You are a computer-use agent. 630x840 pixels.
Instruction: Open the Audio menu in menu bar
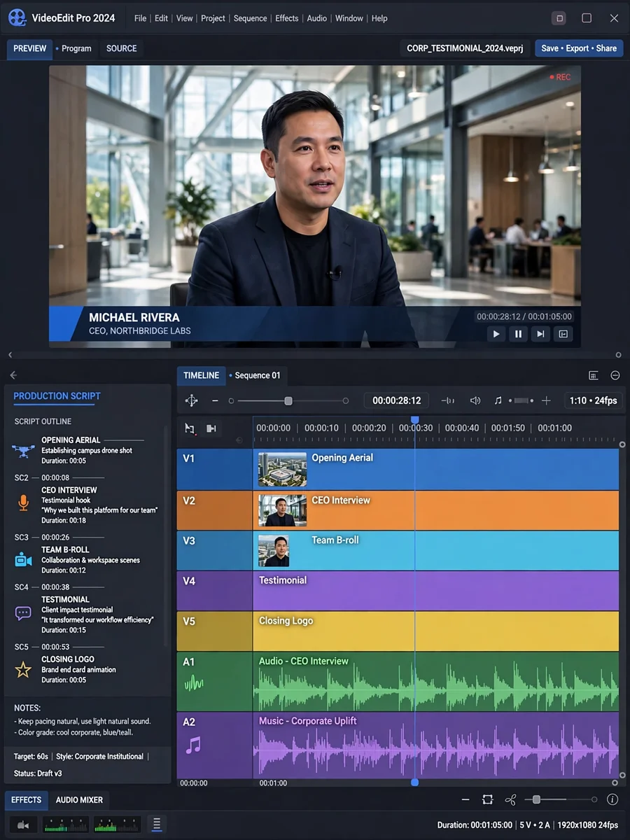click(317, 18)
